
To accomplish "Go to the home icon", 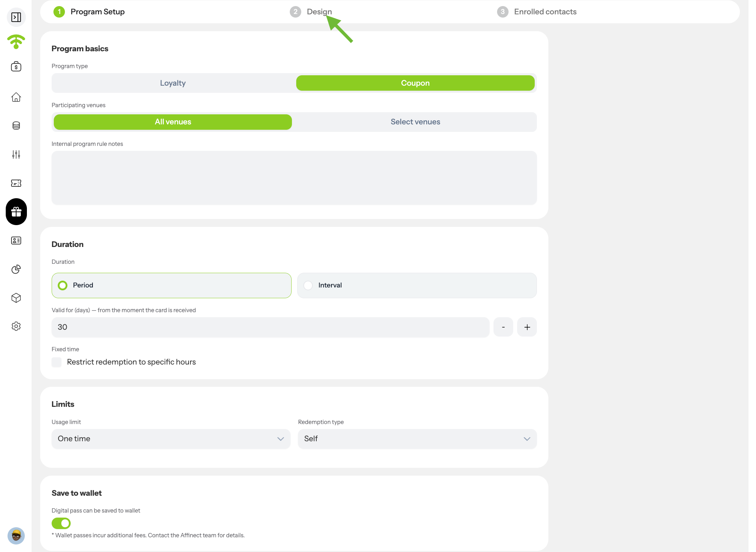I will [16, 97].
